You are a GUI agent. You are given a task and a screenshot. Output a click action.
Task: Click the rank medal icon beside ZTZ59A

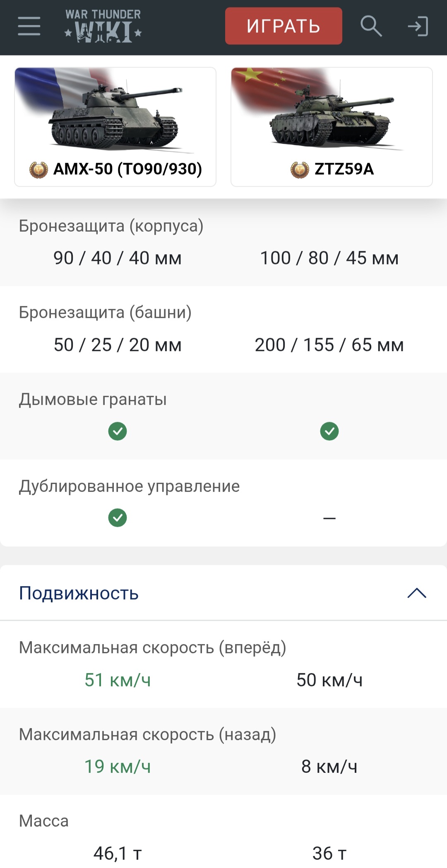(x=300, y=170)
